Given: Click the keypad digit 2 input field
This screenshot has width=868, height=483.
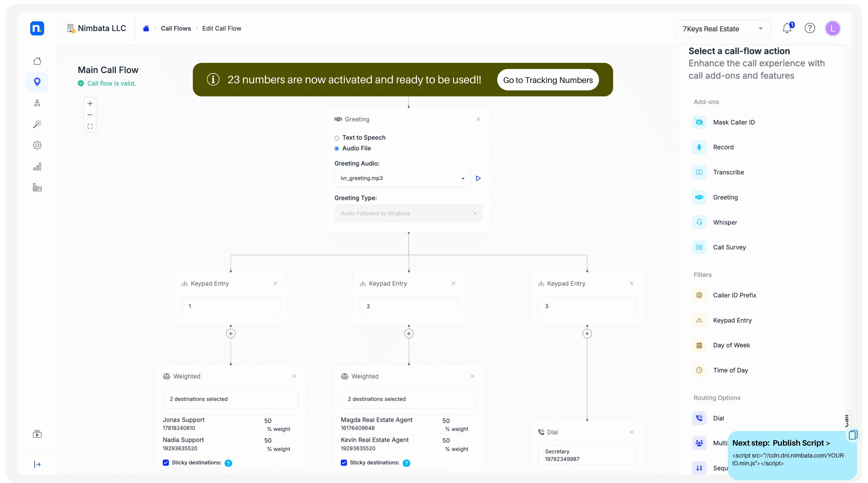Looking at the screenshot, I should coord(409,306).
